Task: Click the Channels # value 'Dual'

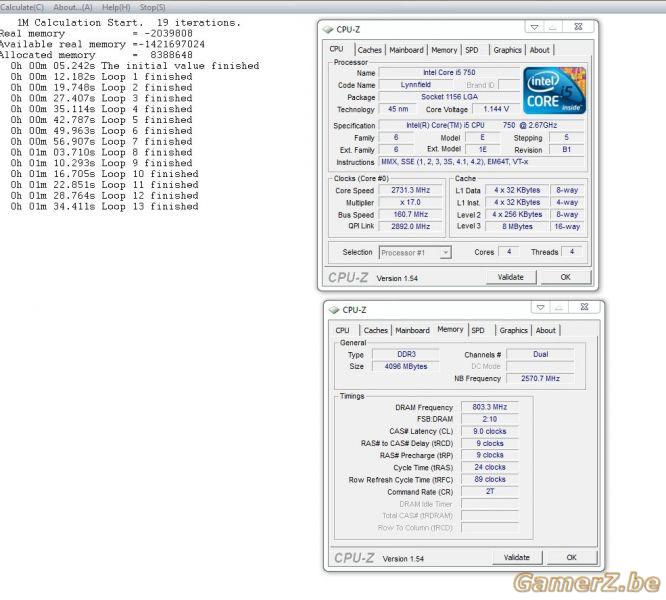Action: pyautogui.click(x=540, y=354)
